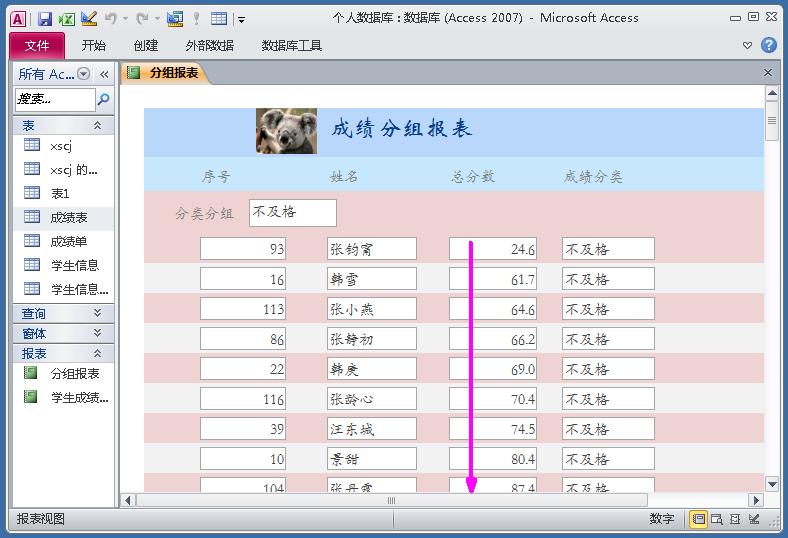Switch to Print Preview in status bar
Viewport: 788px width, 538px height.
click(717, 519)
